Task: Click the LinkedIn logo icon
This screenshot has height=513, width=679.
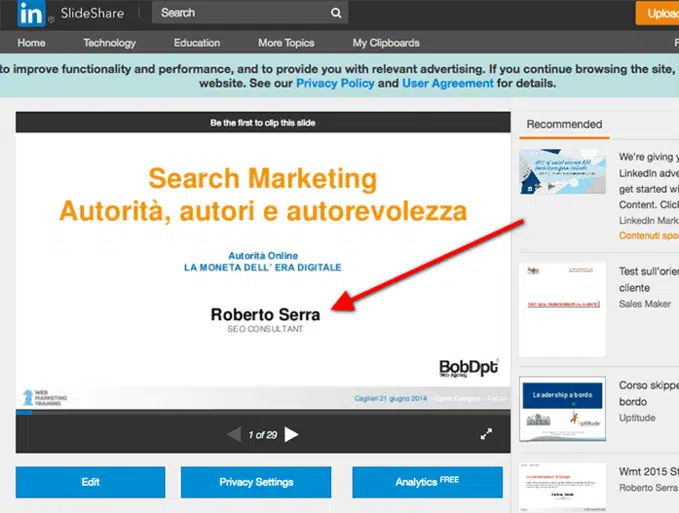Action: (x=31, y=13)
